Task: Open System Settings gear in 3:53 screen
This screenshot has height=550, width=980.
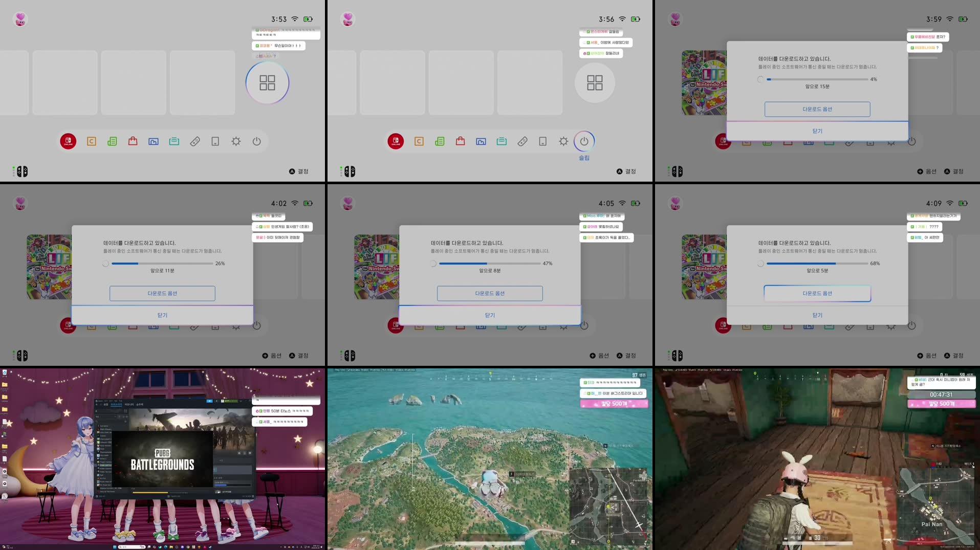Action: [x=236, y=141]
